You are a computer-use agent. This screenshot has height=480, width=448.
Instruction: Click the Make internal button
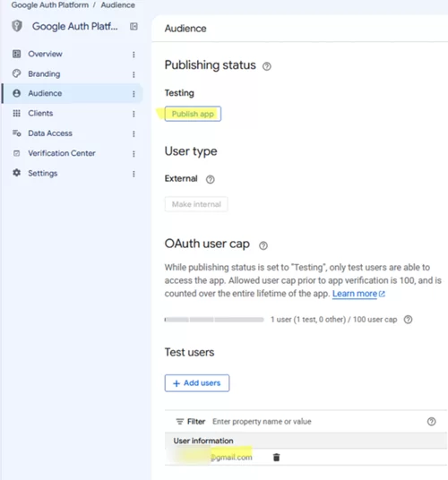196,204
